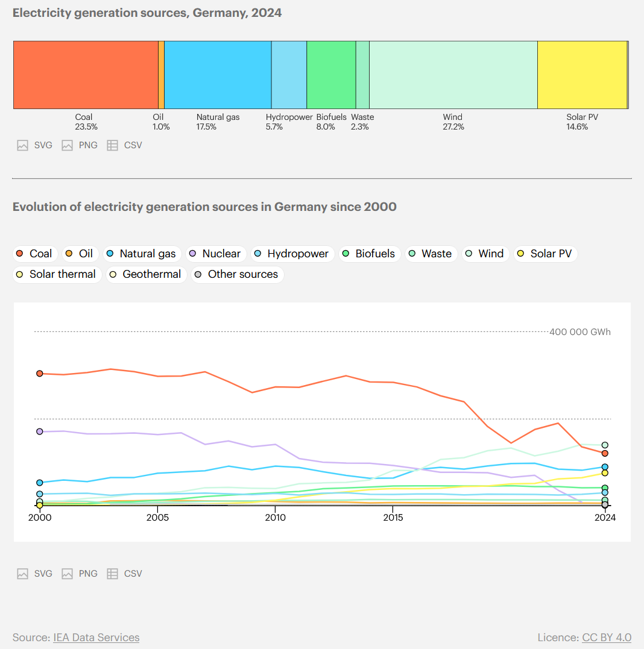Toggle the Nuclear legend series
The image size is (644, 649).
point(215,254)
